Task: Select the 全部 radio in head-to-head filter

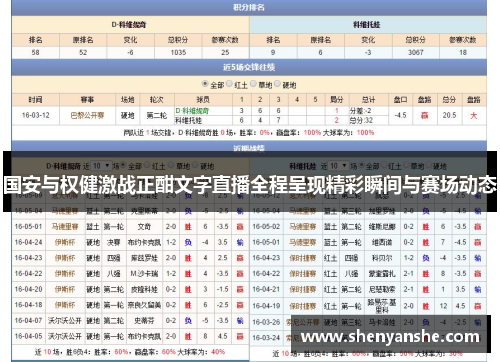Action: pos(205,84)
